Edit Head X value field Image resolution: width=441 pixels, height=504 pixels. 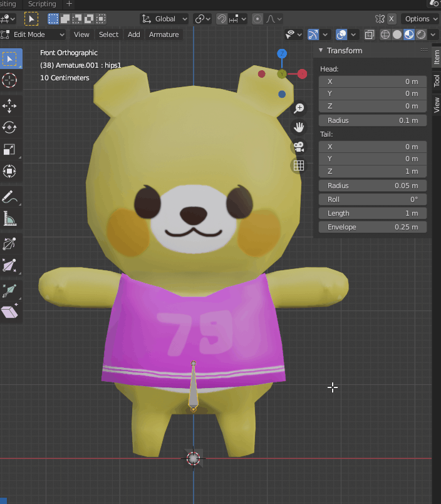373,81
